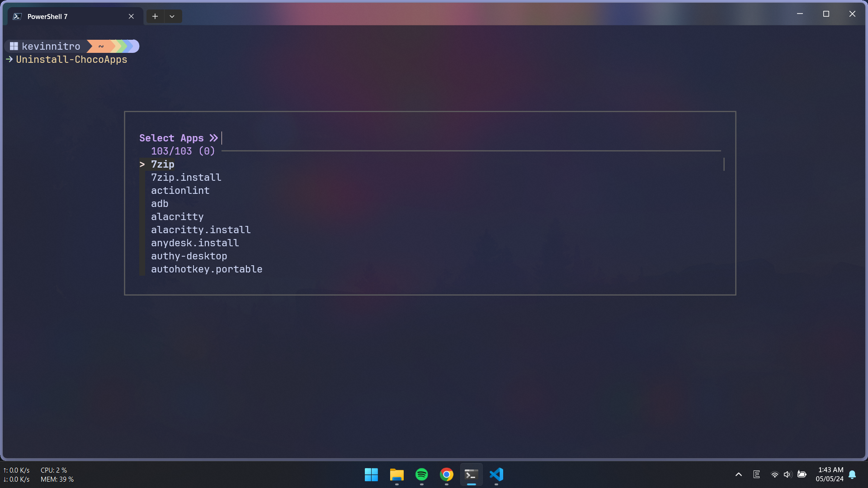The width and height of the screenshot is (868, 488).
Task: Open Visual Studio Code from the taskbar
Action: pos(496,474)
